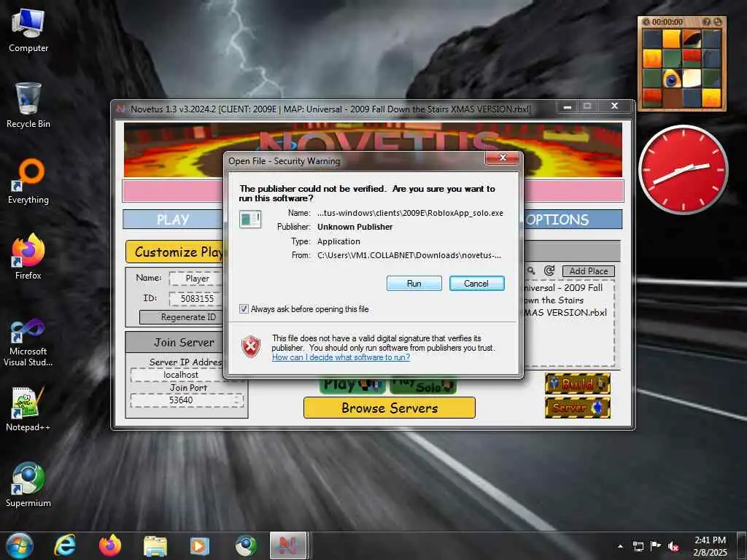Launch Internet Explorer from the taskbar
This screenshot has height=560, width=747.
(x=64, y=545)
